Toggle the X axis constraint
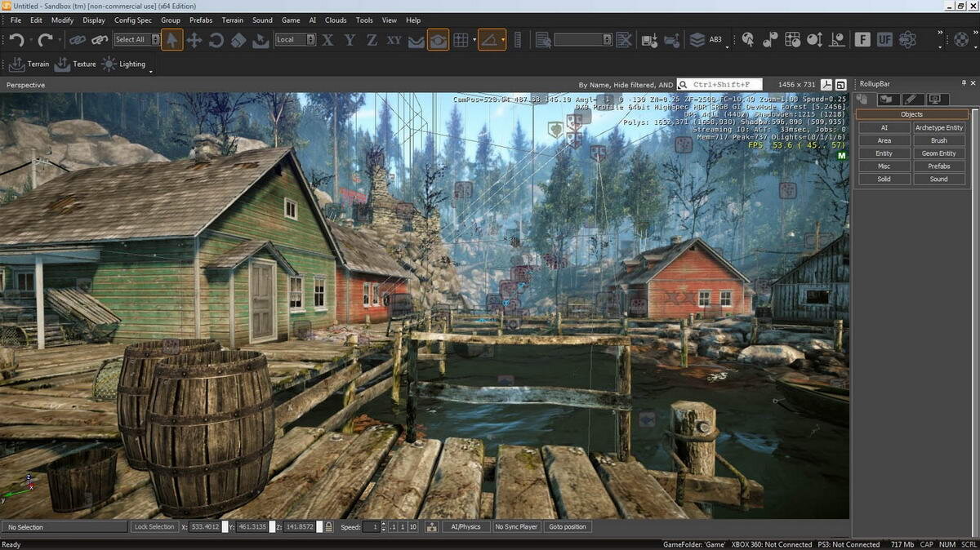 [327, 39]
